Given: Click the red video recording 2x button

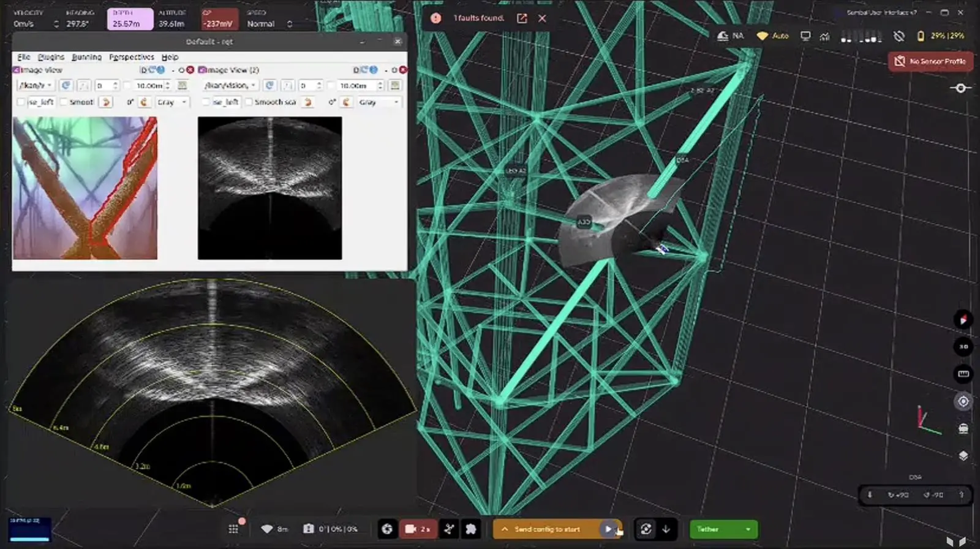Looking at the screenshot, I should (418, 529).
